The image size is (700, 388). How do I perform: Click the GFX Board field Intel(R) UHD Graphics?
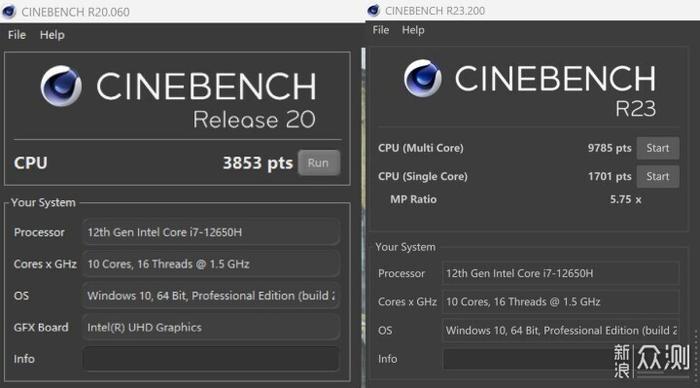pyautogui.click(x=211, y=327)
